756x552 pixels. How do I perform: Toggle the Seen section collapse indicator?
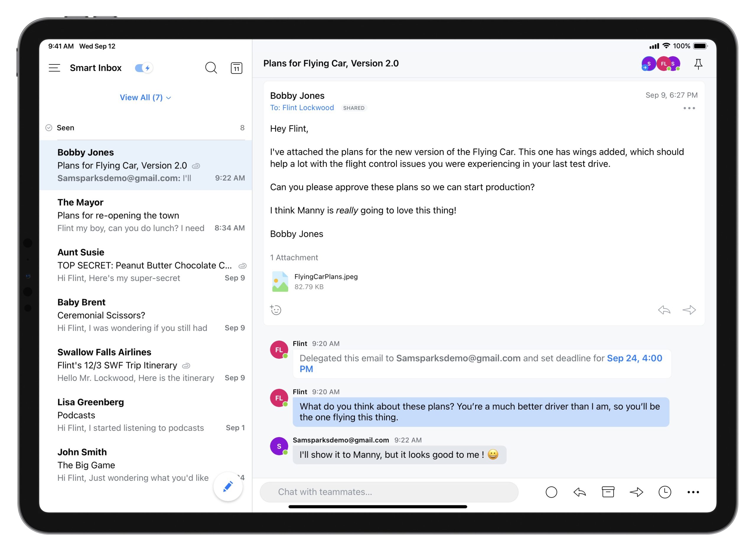tap(50, 128)
